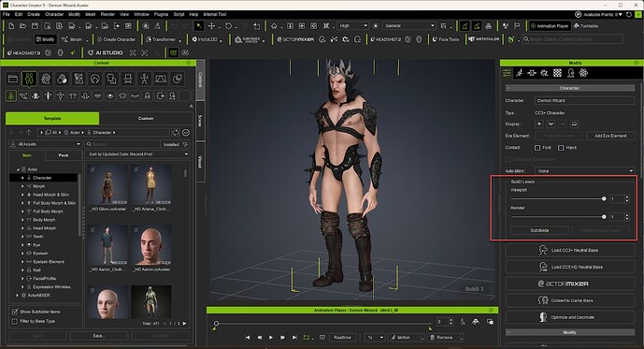Enable Filter by Base Type checkbox
Image resolution: width=644 pixels, height=349 pixels.
coord(15,321)
